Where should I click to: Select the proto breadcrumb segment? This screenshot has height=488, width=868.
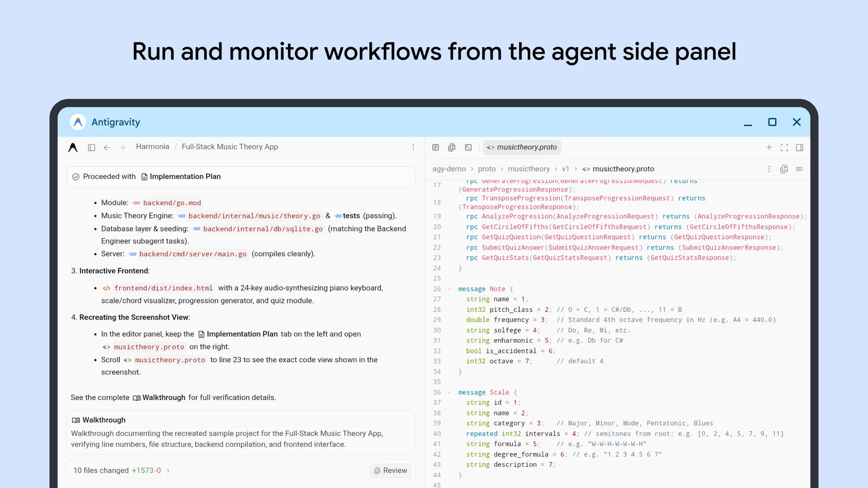point(487,169)
